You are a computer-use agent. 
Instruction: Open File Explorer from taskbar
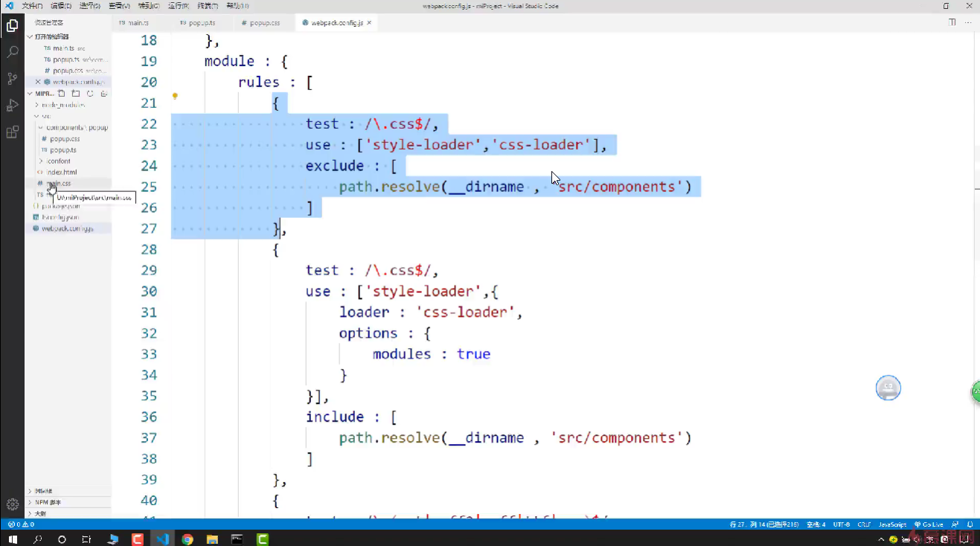(x=212, y=539)
